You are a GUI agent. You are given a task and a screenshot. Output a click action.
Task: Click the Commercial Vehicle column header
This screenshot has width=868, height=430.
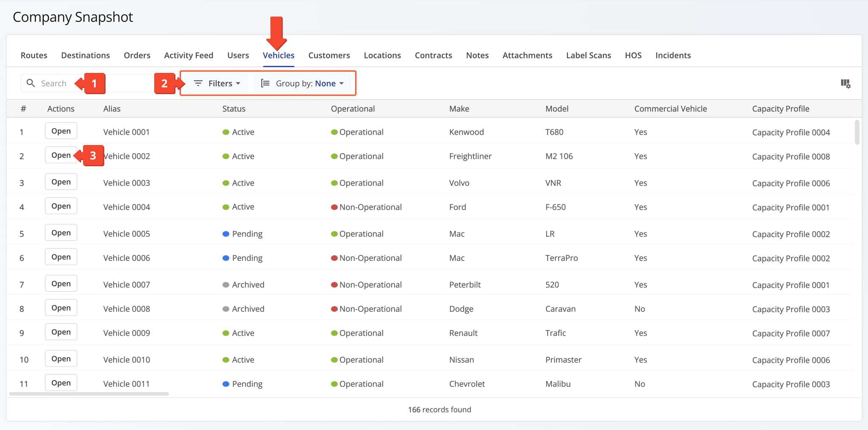click(670, 109)
